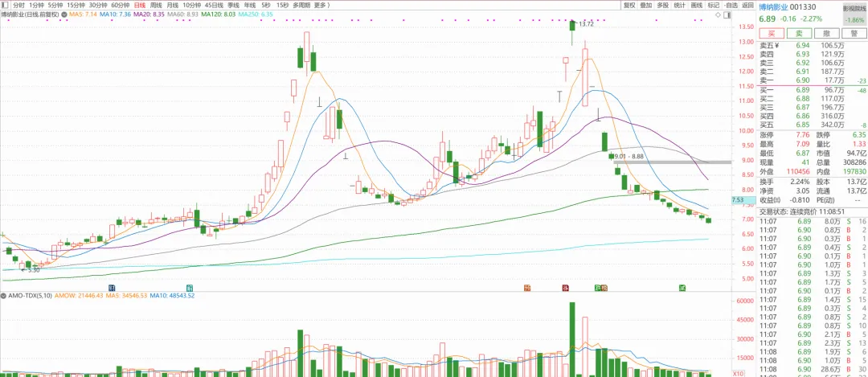Click the 标记 mark toolbar button
The image size is (868, 377).
point(713,5)
